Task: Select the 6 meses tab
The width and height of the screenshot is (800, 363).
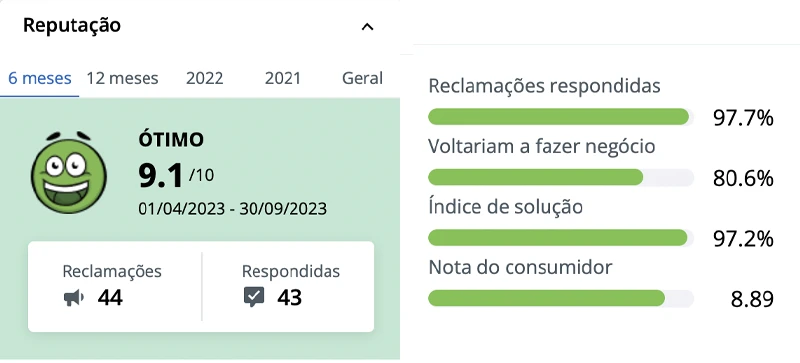Action: (x=40, y=79)
